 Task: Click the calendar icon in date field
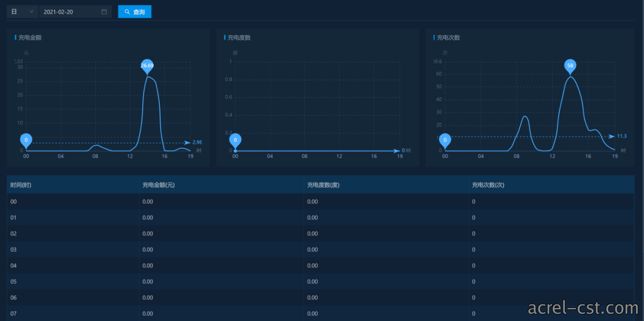104,11
